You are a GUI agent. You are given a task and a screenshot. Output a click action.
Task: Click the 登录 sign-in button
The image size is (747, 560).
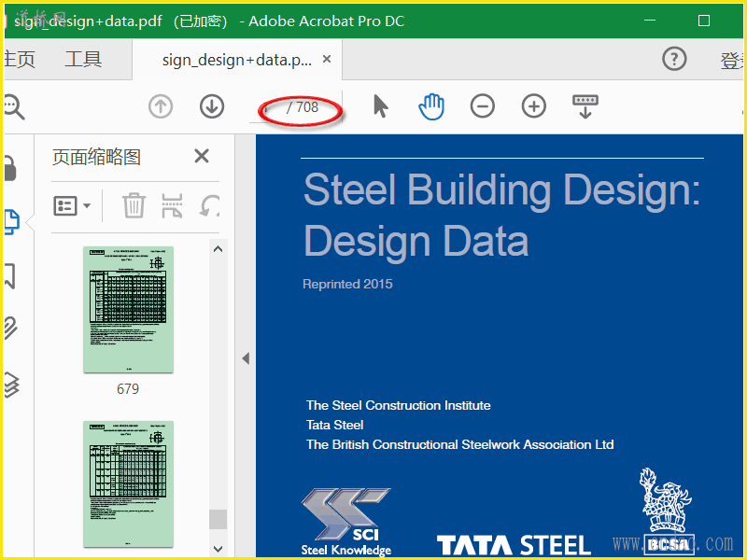pyautogui.click(x=733, y=61)
